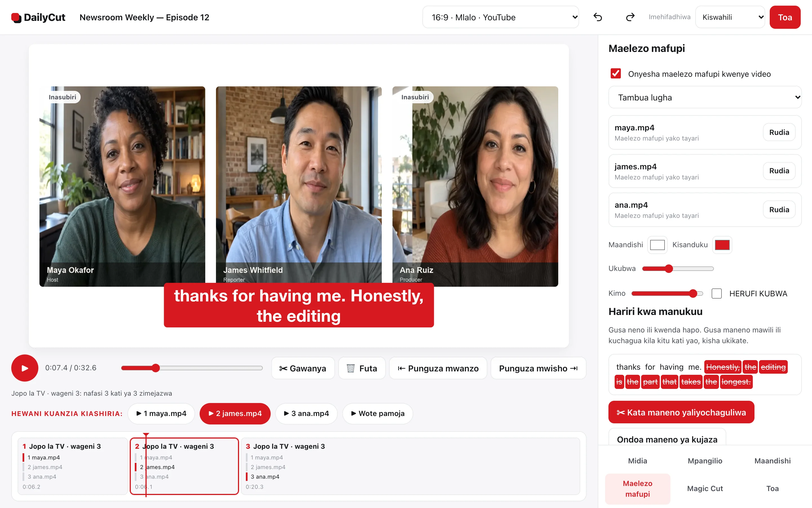Open the Kisanduku box color swatch
The height and width of the screenshot is (508, 812).
(722, 245)
